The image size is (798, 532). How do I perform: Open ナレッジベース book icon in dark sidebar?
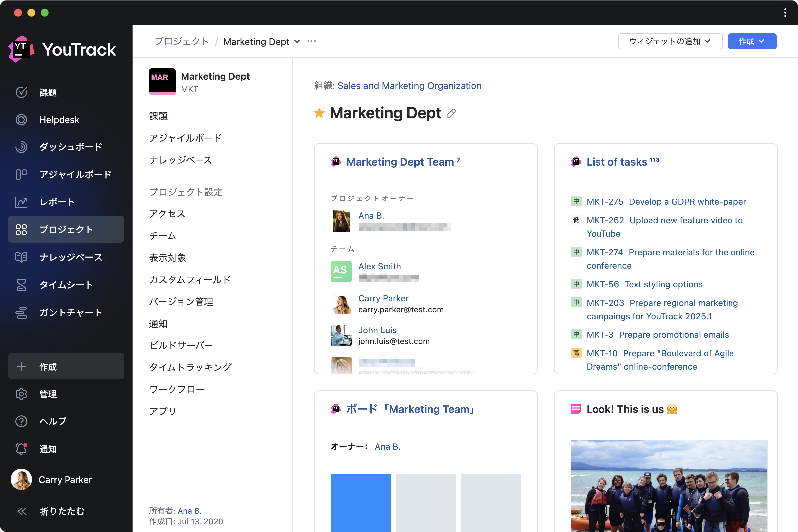[21, 257]
